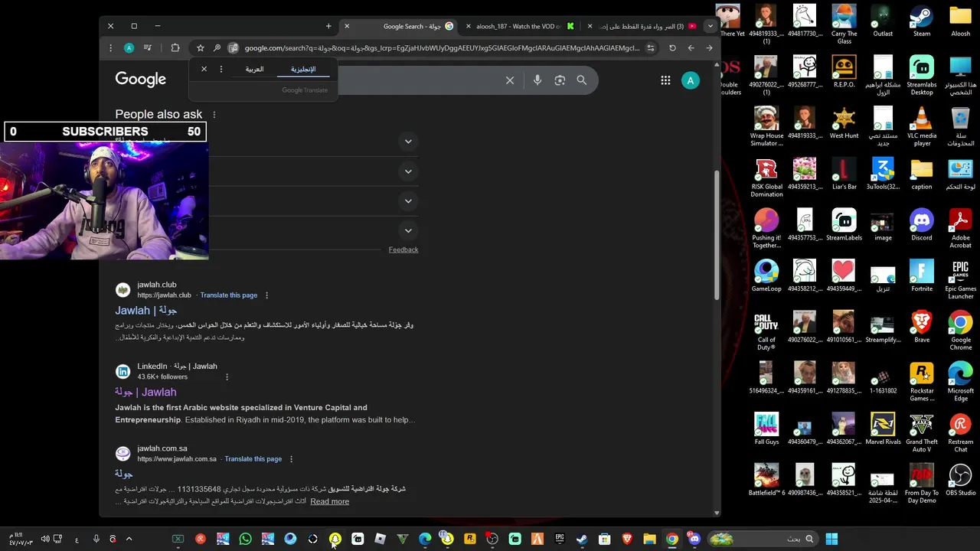The image size is (980, 551).
Task: Open the LinkedIn جولة | Jawlah result
Action: (x=145, y=392)
